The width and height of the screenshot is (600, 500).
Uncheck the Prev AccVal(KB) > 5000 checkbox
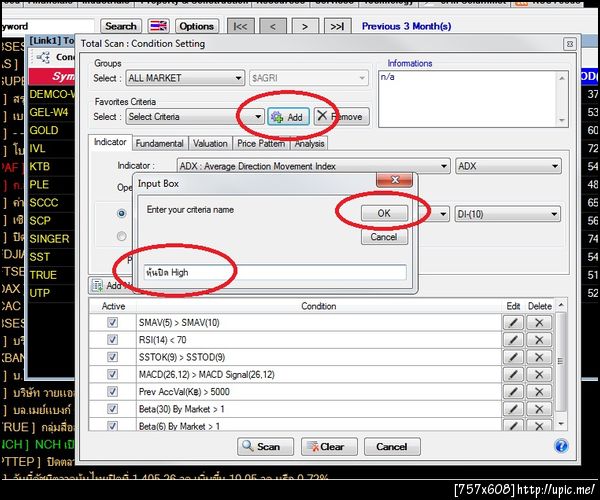pyautogui.click(x=112, y=391)
